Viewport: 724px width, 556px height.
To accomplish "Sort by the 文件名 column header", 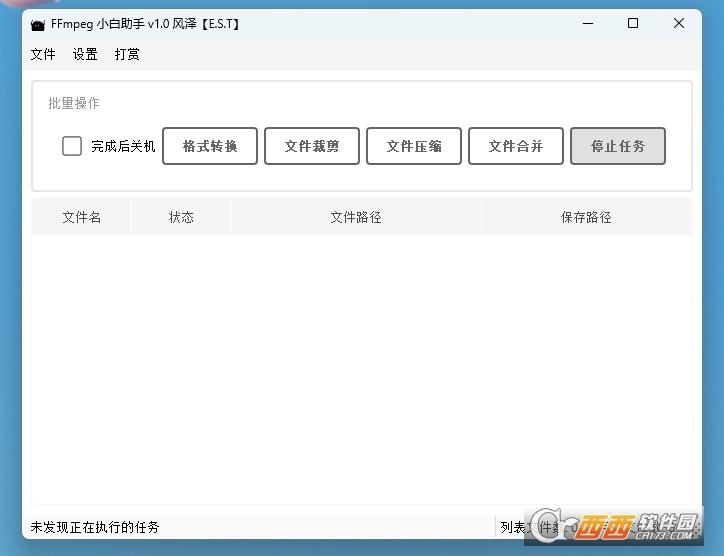I will coord(81,217).
